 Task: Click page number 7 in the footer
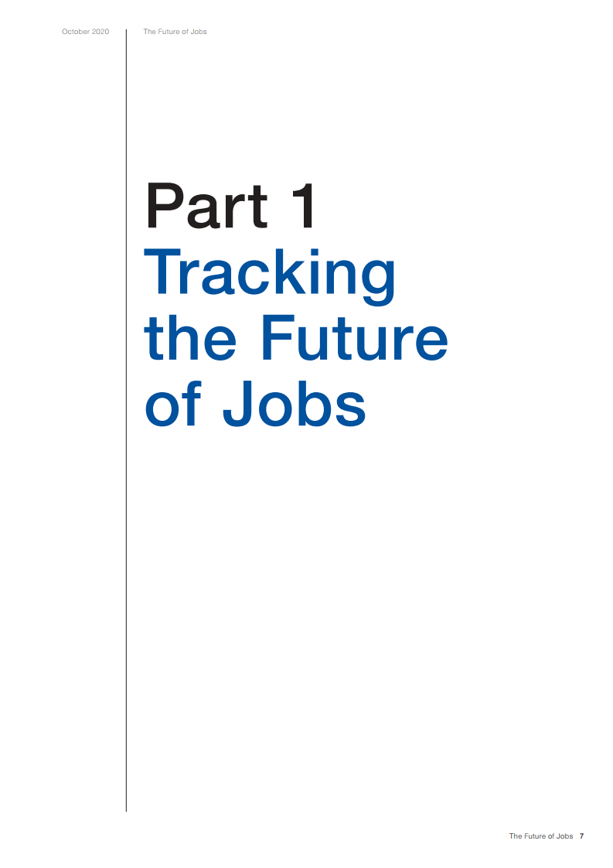pos(581,836)
